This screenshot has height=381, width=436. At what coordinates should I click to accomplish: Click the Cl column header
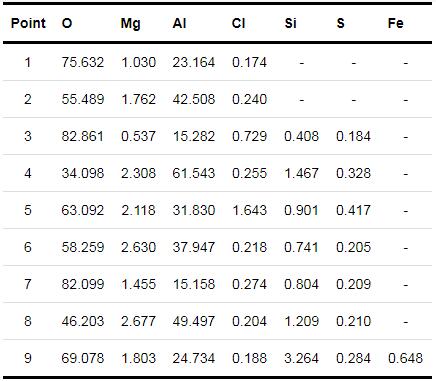[x=239, y=23]
